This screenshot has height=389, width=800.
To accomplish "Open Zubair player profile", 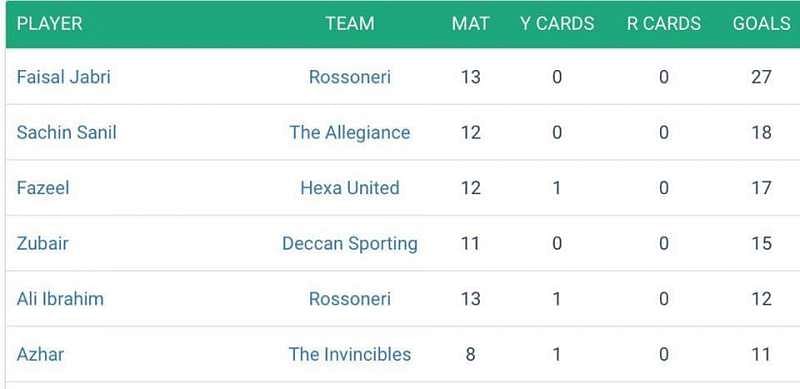I will click(42, 244).
